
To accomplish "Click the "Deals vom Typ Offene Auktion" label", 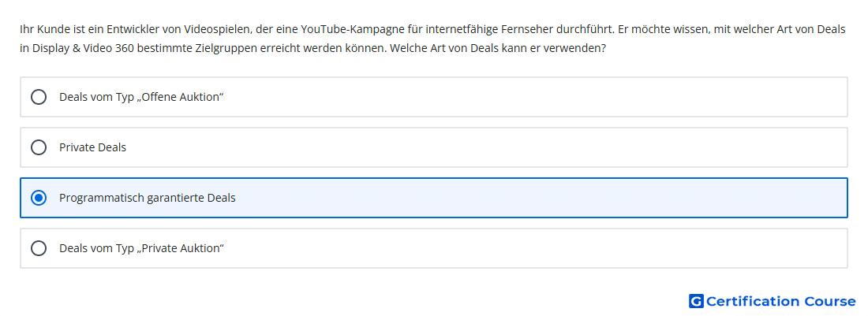I will coord(141,97).
